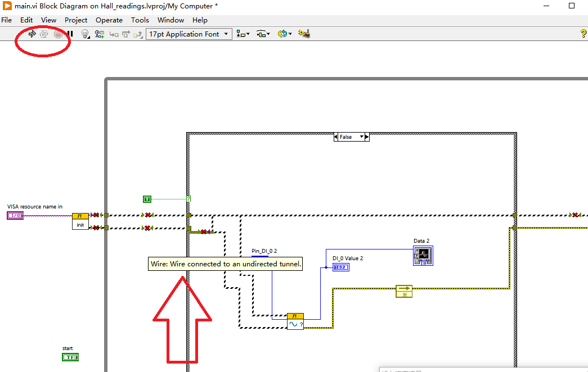
Task: Click the Step Out button
Action: (x=138, y=34)
